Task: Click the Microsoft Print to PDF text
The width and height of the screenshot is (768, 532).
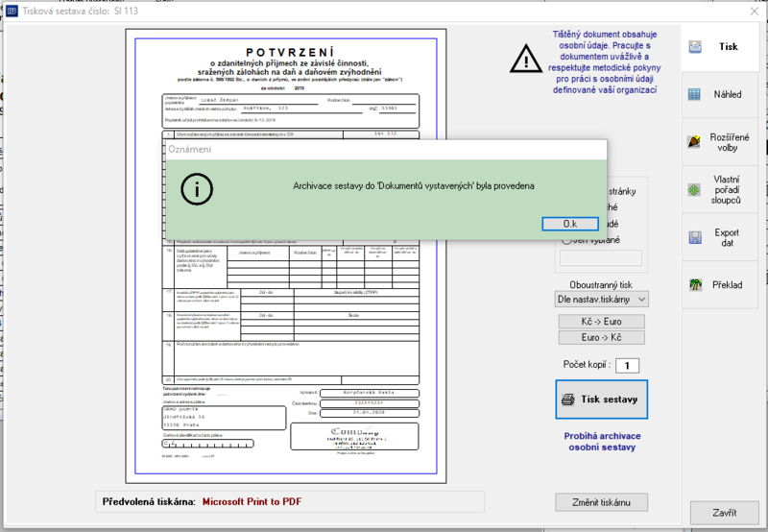Action: tap(252, 501)
